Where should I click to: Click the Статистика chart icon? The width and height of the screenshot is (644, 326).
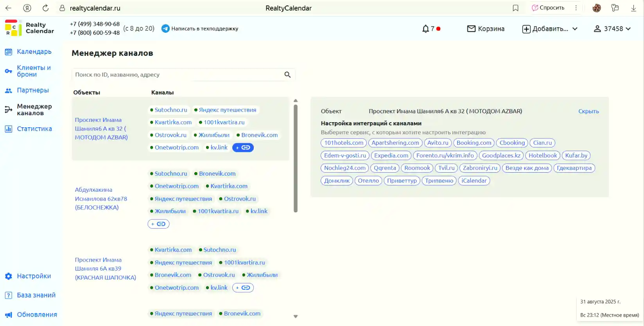click(x=8, y=129)
